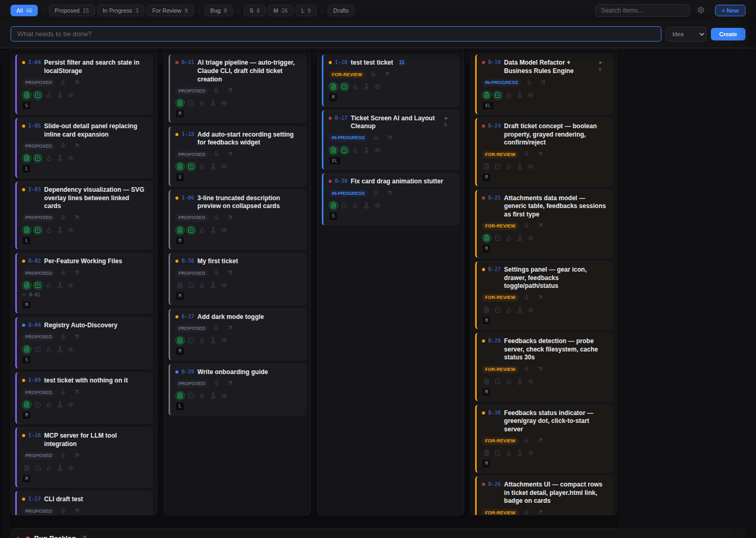Focus the Search items field
Screen dimensions: 756x538
[x=643, y=11]
